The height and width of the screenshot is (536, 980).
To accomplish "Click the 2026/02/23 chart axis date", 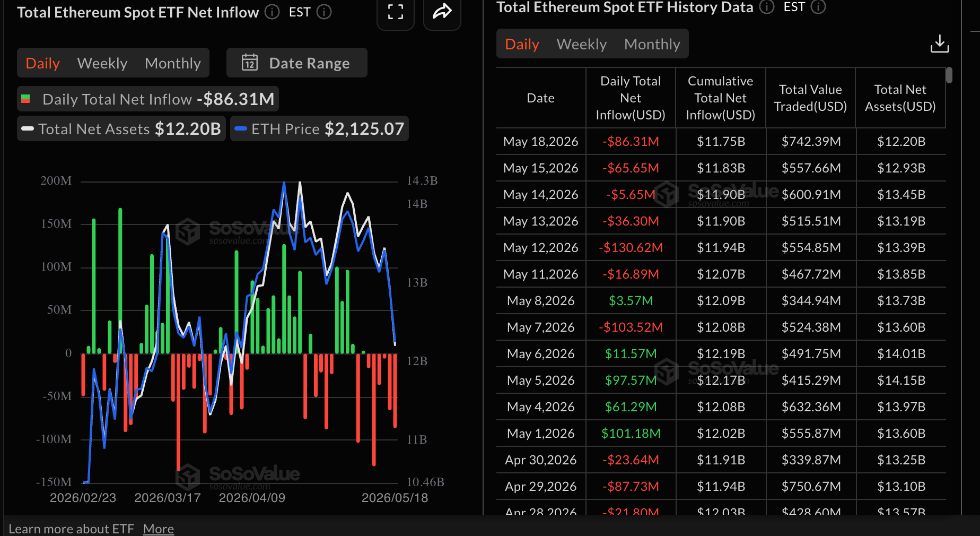I will (83, 498).
